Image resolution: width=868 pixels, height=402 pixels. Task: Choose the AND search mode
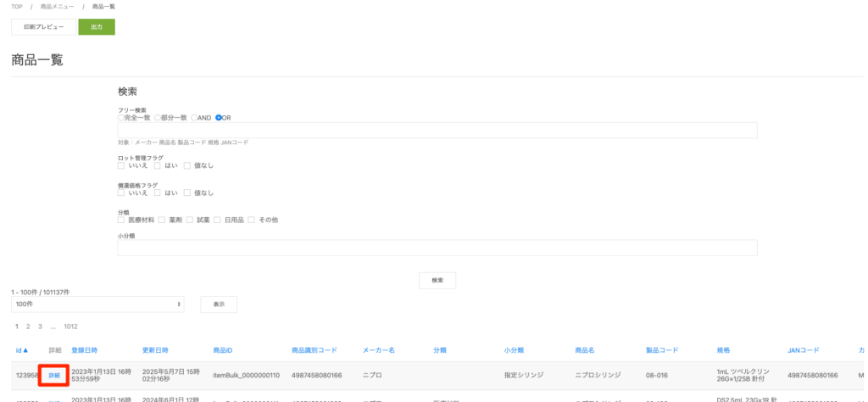pos(194,118)
